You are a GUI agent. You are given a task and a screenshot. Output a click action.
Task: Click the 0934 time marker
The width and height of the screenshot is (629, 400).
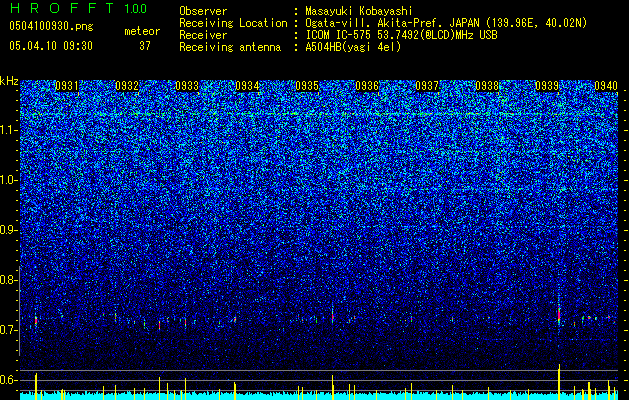click(x=247, y=86)
